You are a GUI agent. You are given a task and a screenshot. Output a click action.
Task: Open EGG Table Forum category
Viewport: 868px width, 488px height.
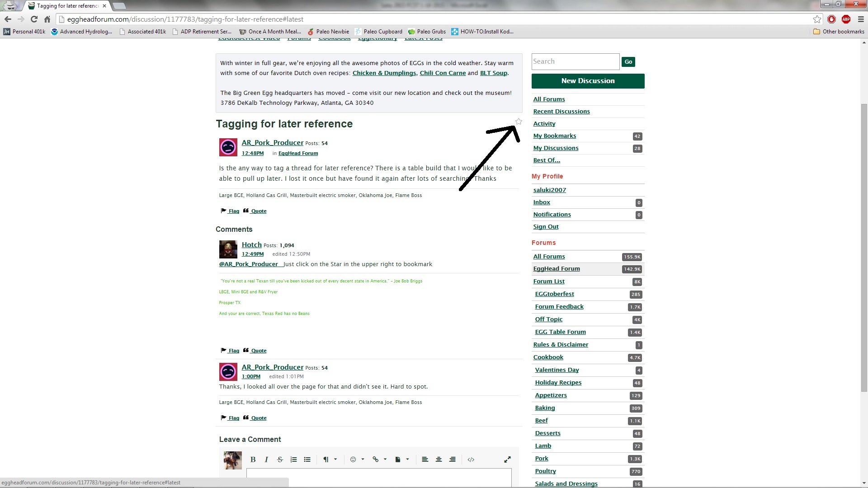[560, 332]
